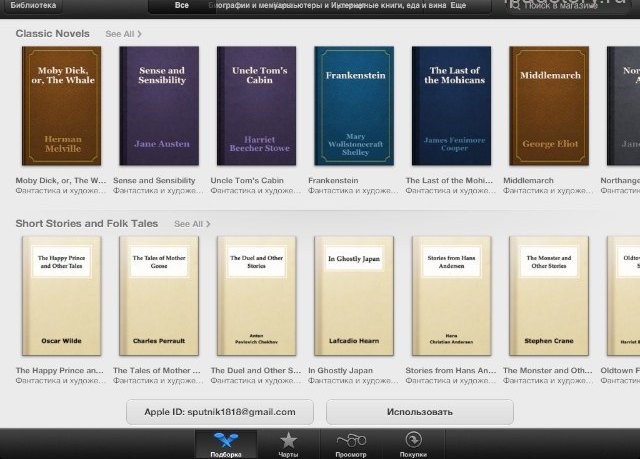Open the Покупки purchases tab
This screenshot has height=459, width=640.
(x=413, y=444)
